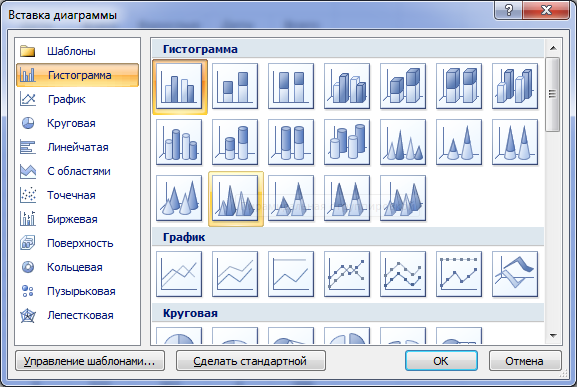Go to the С областями category
The height and width of the screenshot is (387, 577).
click(x=77, y=171)
